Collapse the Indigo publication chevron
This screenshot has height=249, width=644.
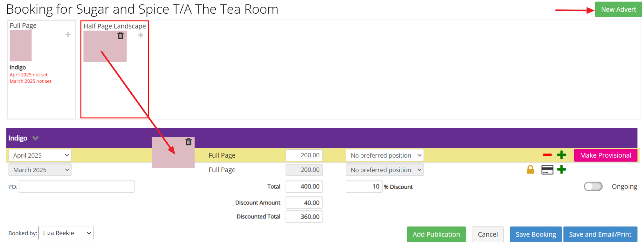35,138
